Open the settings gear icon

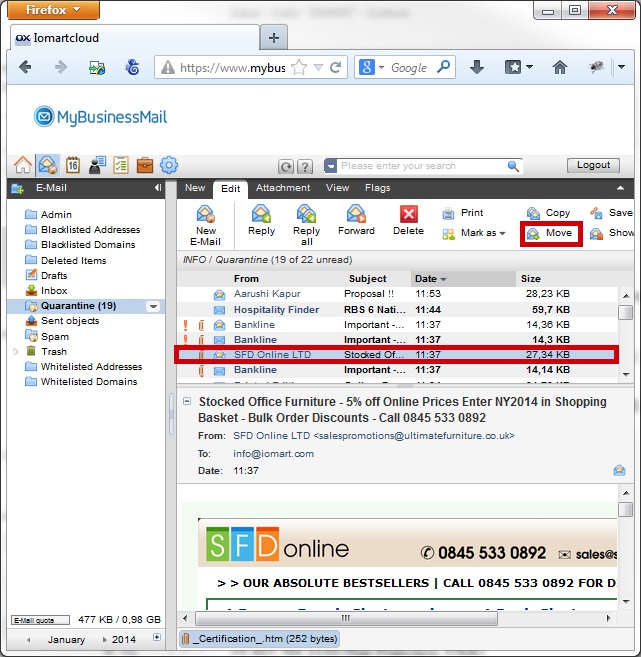[x=169, y=165]
